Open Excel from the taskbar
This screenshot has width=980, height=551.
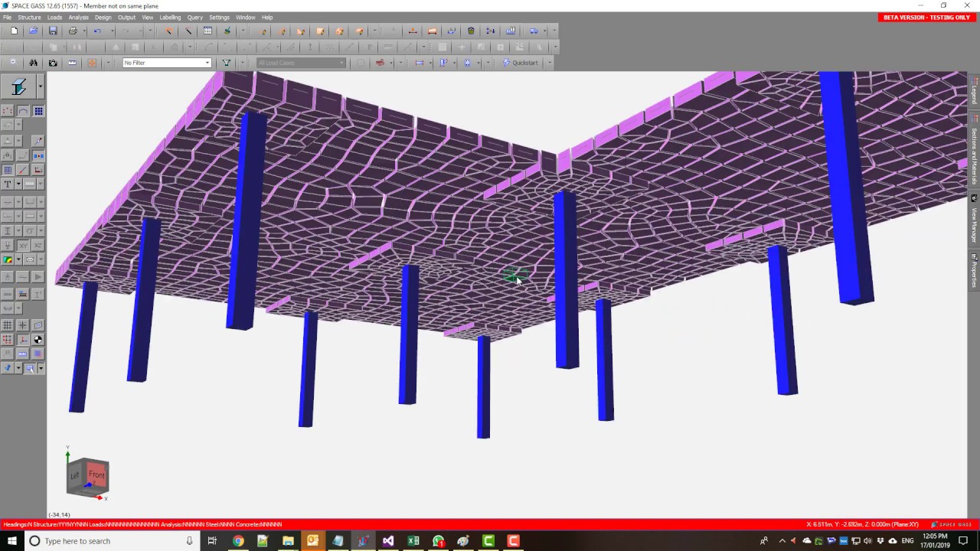point(413,541)
